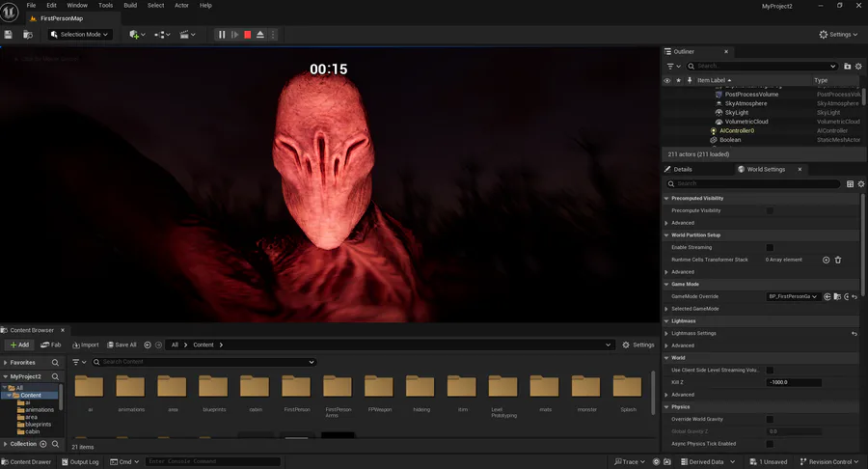Enable Streaming checkbox in World Partition Setup
The width and height of the screenshot is (868, 469).
770,247
